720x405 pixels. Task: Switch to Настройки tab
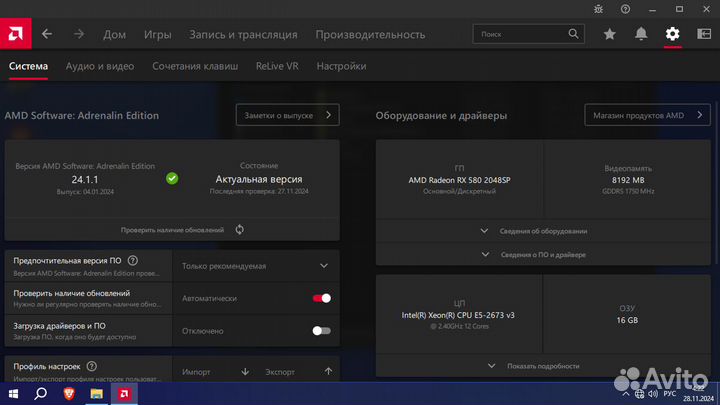click(x=341, y=66)
